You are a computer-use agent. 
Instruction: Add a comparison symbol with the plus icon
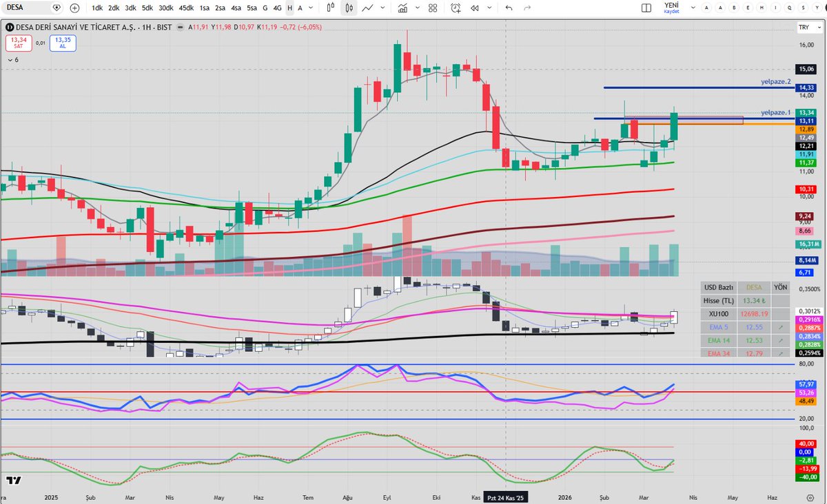click(x=74, y=8)
